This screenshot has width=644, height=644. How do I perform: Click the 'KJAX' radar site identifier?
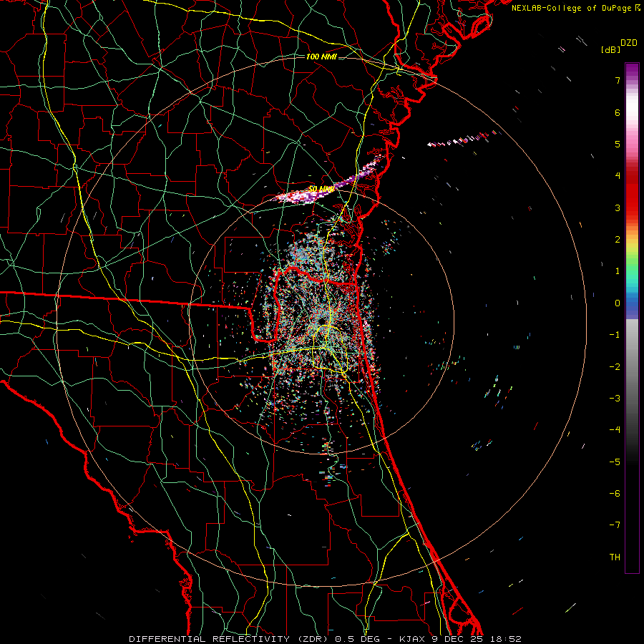[413, 639]
